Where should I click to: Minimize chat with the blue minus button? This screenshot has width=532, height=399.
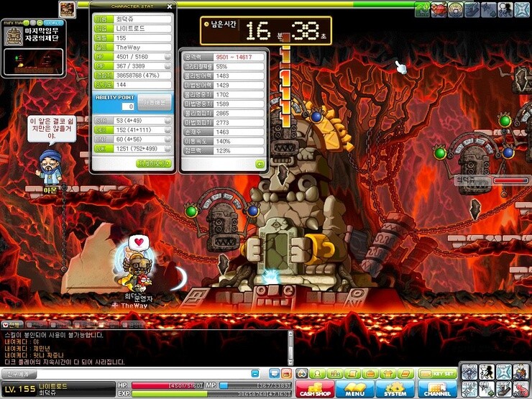[x=255, y=374]
